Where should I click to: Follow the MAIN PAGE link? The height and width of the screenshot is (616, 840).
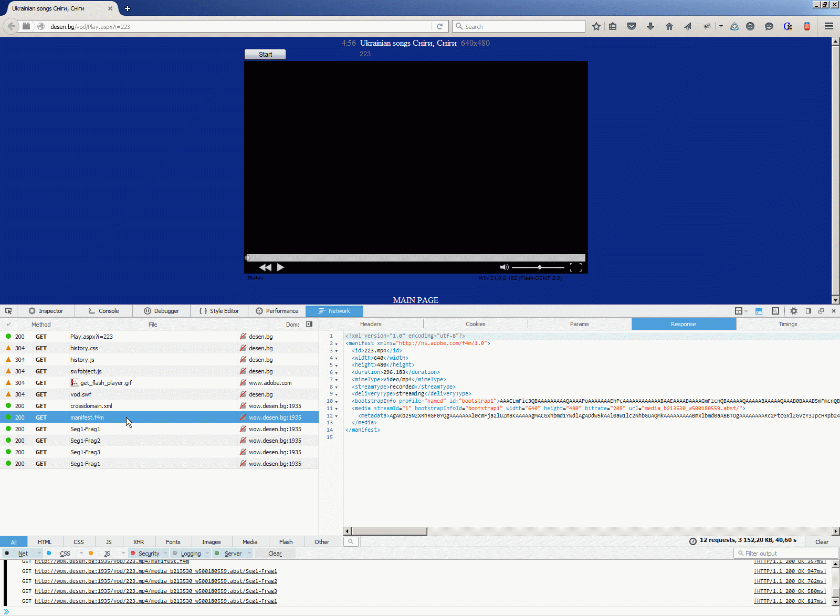pos(415,300)
